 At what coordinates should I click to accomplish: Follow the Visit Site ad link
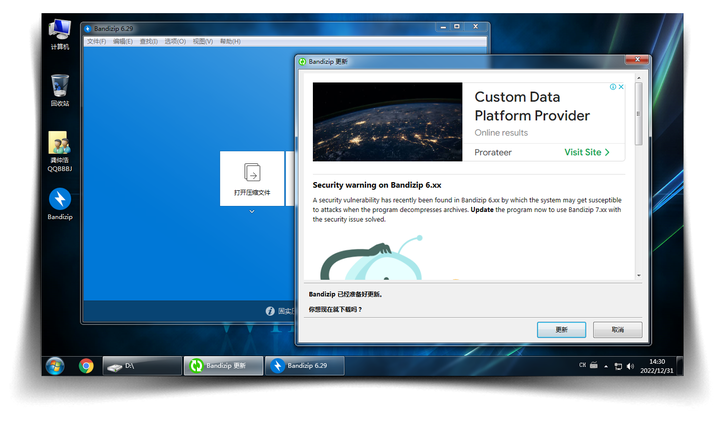(x=587, y=152)
